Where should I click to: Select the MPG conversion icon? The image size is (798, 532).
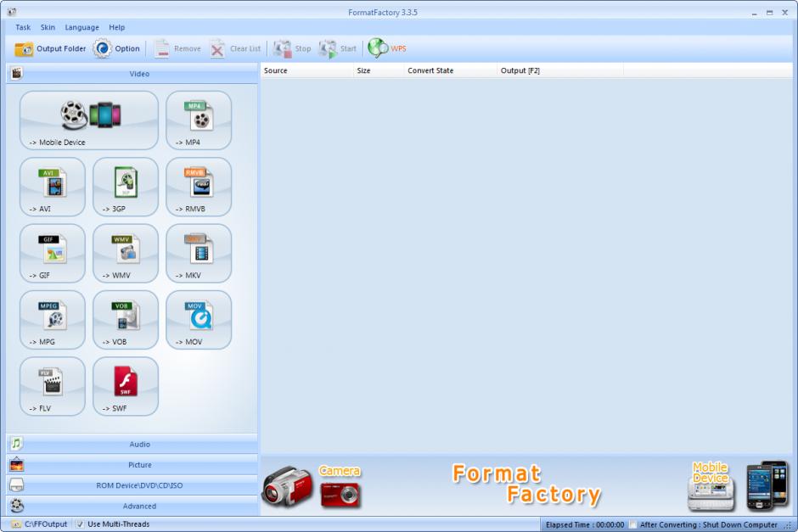(53, 320)
